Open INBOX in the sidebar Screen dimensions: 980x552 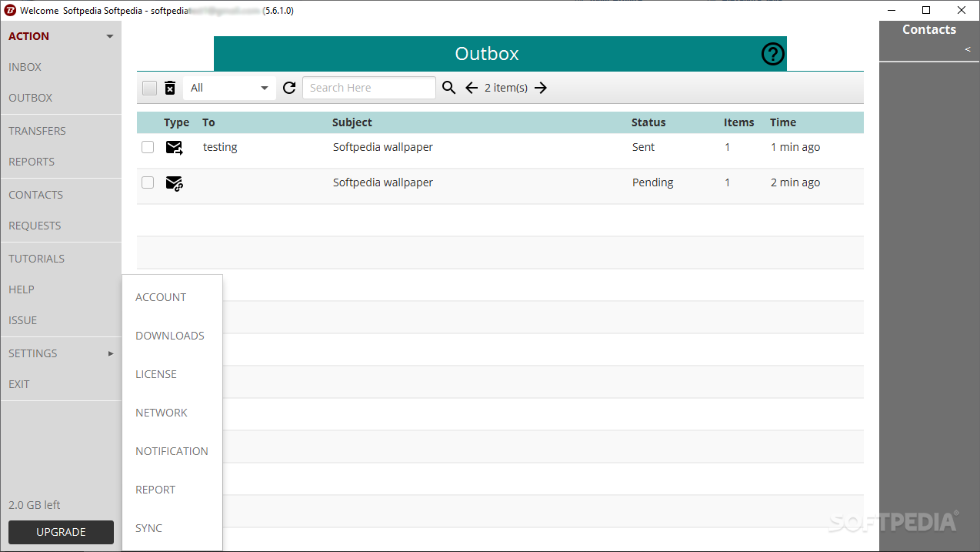[25, 67]
